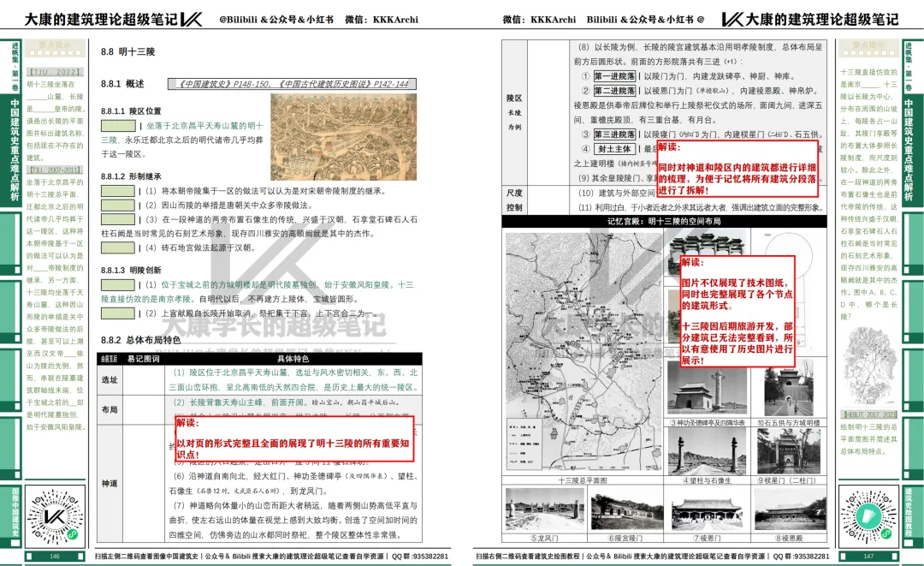Click the 《中国建筑史》P148-150 reference box
Viewport: 924px width, 566px height.
click(x=292, y=84)
